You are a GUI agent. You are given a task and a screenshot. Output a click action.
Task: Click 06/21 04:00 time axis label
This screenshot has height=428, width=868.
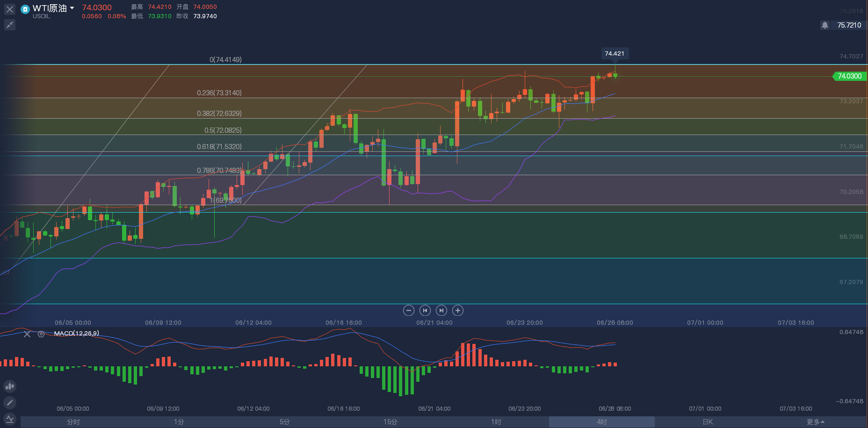point(434,323)
